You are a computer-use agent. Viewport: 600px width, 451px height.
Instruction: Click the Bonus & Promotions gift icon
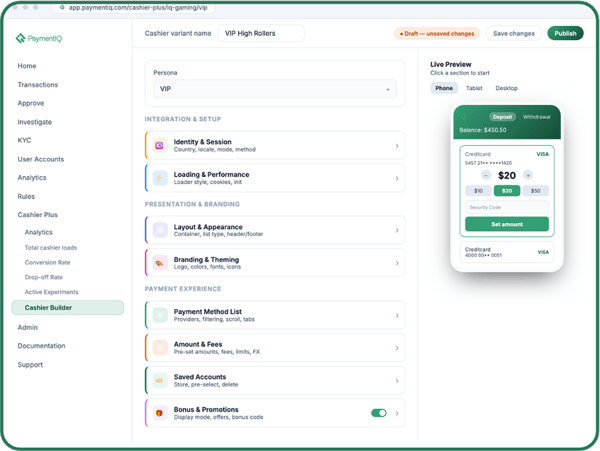160,413
